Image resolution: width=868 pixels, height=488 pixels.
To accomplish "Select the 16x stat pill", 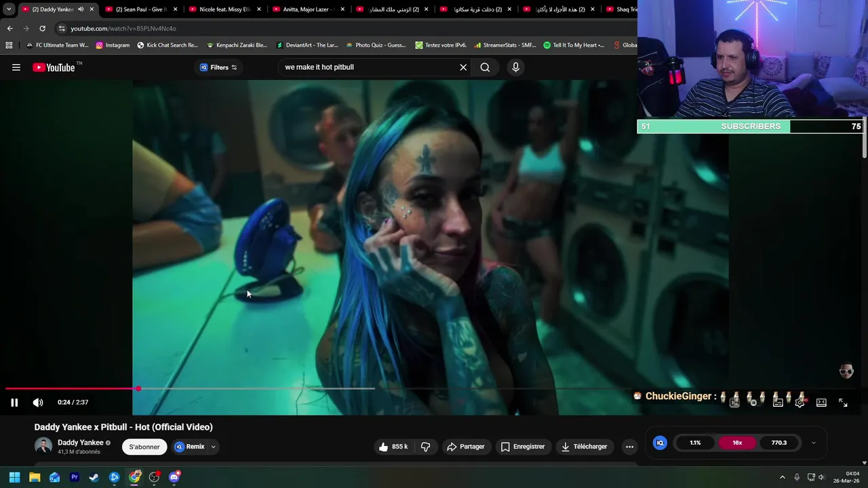I will pos(737,443).
